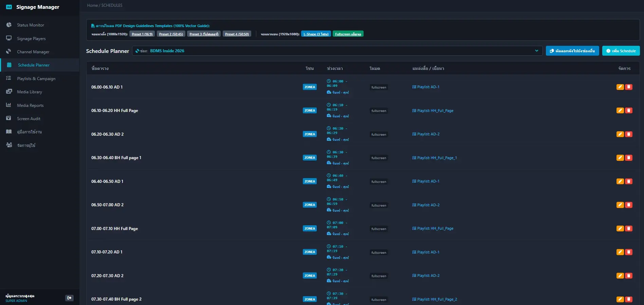
Task: Go to Signage Players page
Action: point(40,38)
